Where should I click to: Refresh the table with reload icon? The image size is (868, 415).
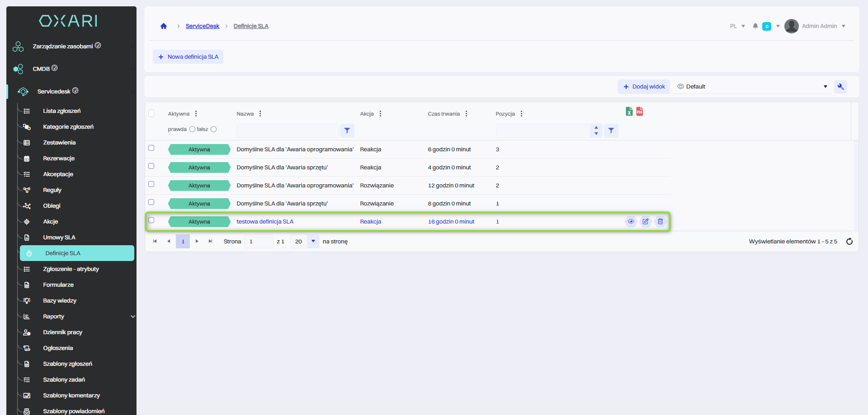point(849,242)
